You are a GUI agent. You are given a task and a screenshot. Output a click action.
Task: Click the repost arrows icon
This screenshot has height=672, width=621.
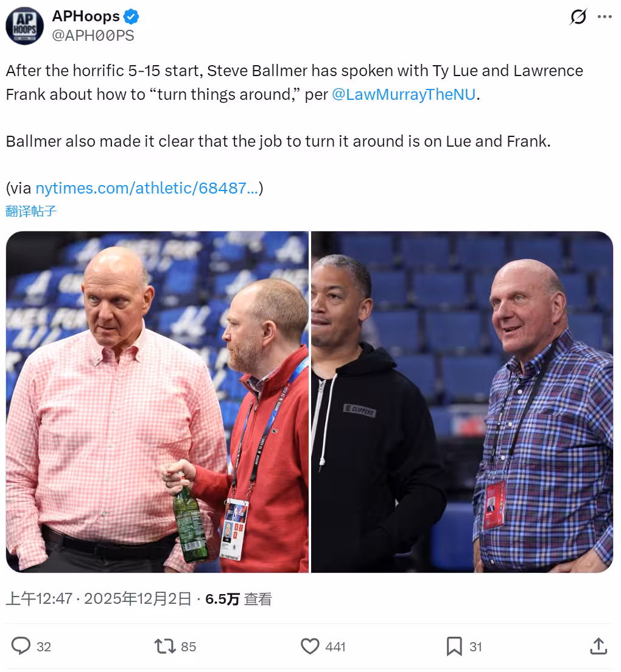[165, 646]
